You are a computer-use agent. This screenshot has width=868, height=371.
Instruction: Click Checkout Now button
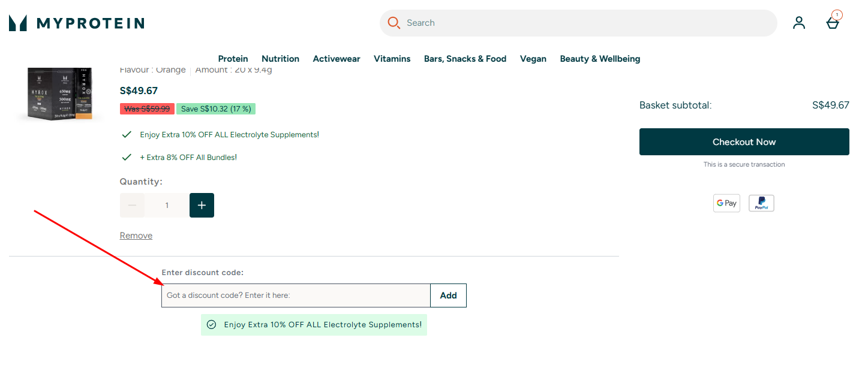(x=744, y=142)
